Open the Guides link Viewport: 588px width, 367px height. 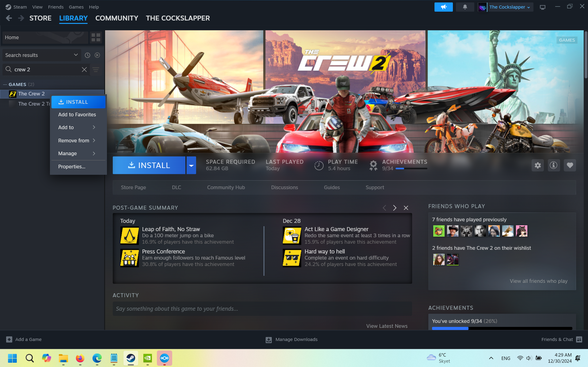(332, 187)
